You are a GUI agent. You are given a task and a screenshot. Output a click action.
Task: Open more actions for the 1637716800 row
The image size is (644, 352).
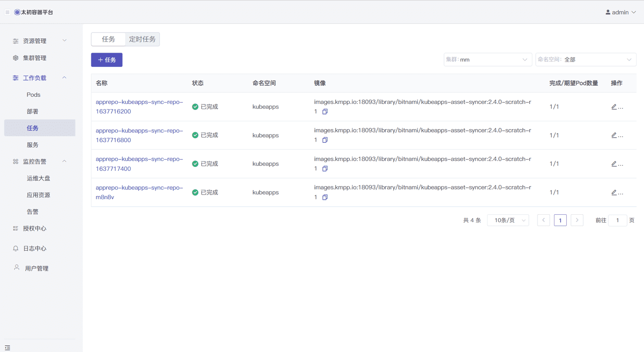point(621,136)
